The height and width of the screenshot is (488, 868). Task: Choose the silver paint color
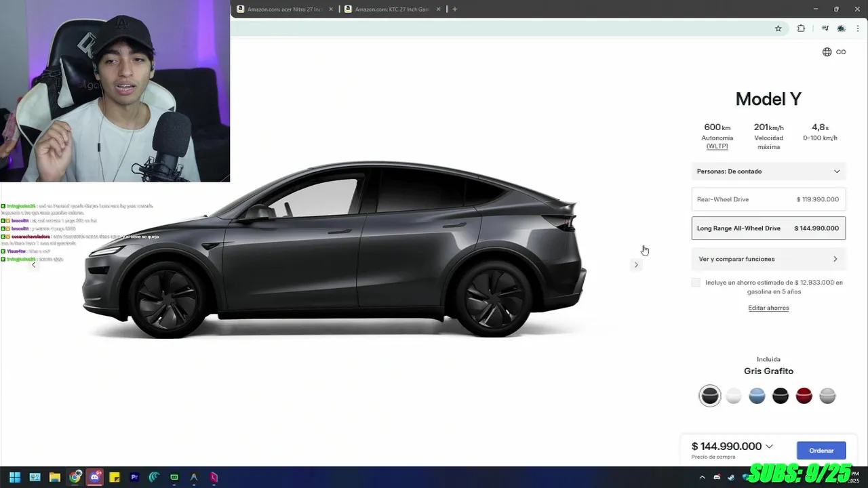coord(827,396)
